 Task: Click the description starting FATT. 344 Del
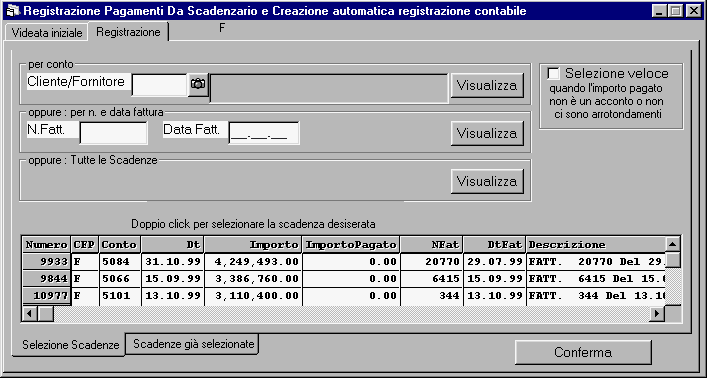point(596,296)
